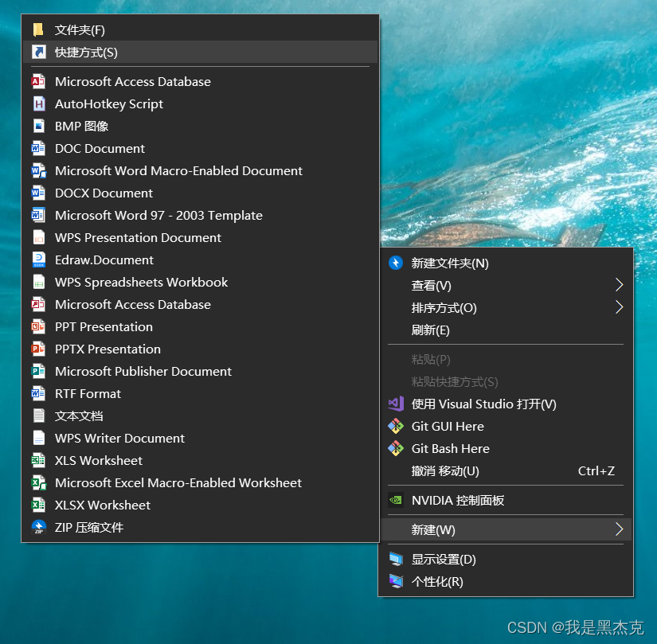The image size is (657, 644).
Task: Open NVIDIA 控制面板
Action: tap(506, 500)
